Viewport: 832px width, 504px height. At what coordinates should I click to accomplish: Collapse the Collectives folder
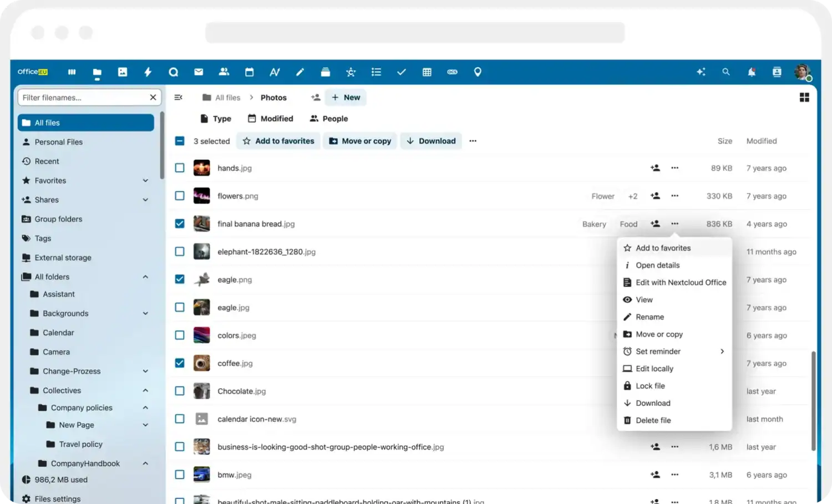pos(145,390)
